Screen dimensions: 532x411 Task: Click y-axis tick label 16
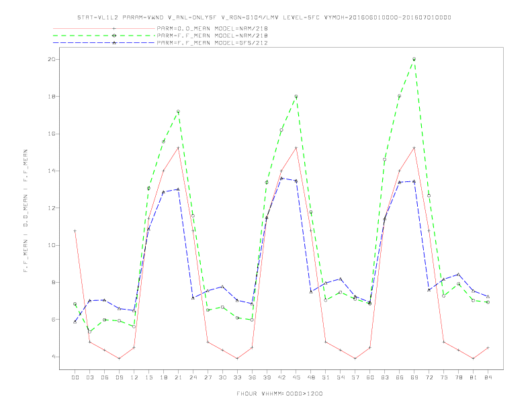coord(51,134)
